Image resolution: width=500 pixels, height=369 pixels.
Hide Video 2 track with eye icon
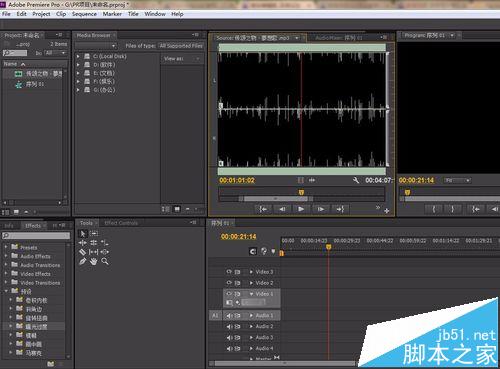pos(229,283)
